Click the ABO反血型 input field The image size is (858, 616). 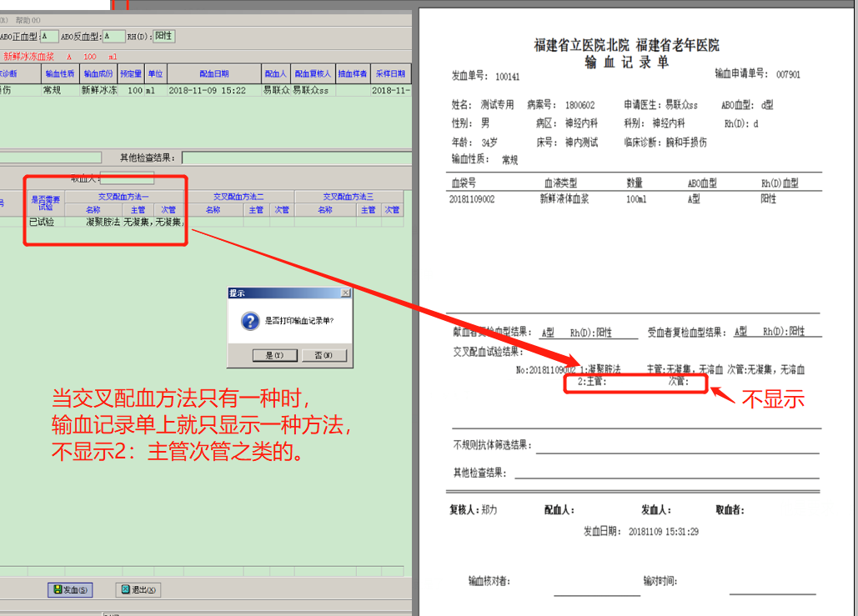click(113, 37)
